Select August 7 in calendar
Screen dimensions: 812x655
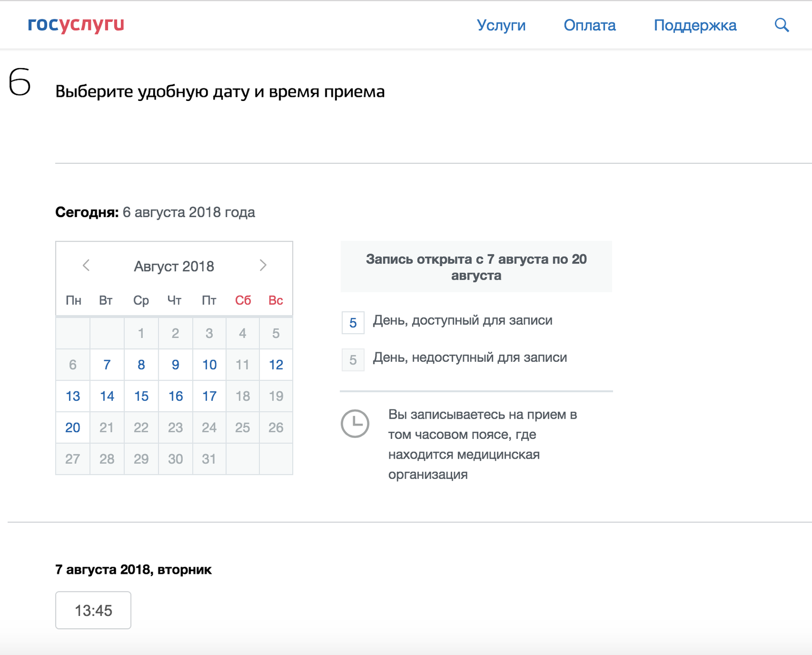point(107,365)
